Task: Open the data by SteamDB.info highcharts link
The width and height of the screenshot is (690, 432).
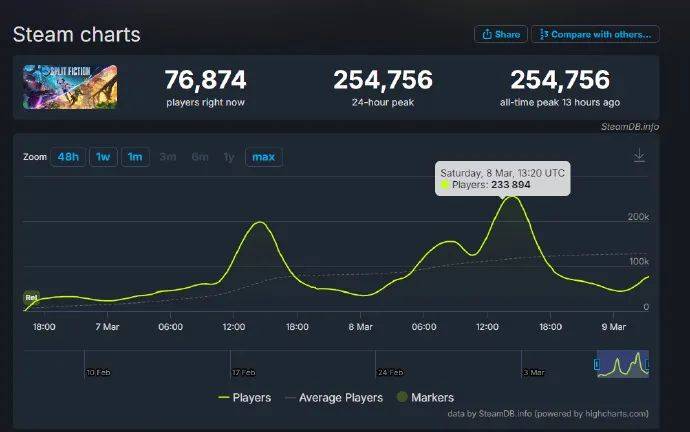Action: pos(548,414)
